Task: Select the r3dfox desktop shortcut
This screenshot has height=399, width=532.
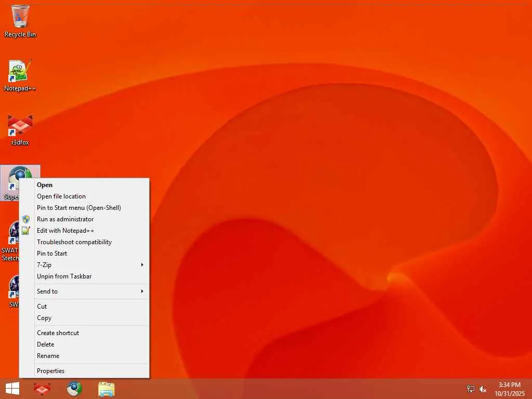Action: 20,129
